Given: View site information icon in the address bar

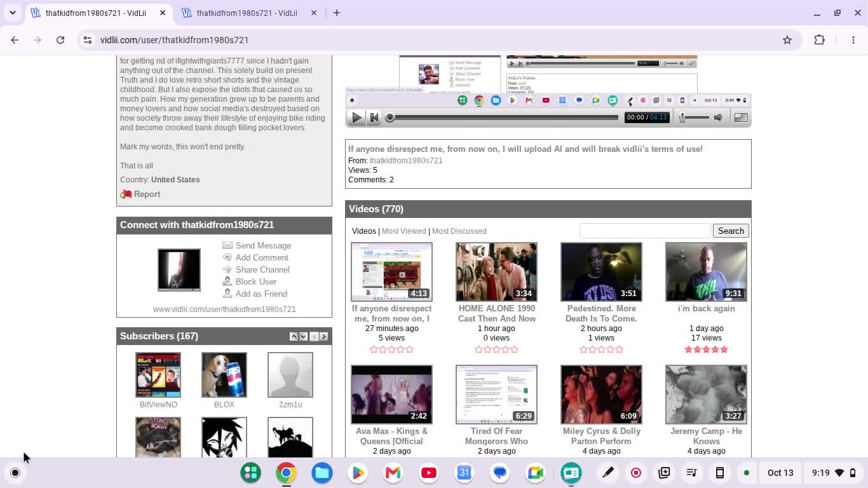Looking at the screenshot, I should coord(88,40).
